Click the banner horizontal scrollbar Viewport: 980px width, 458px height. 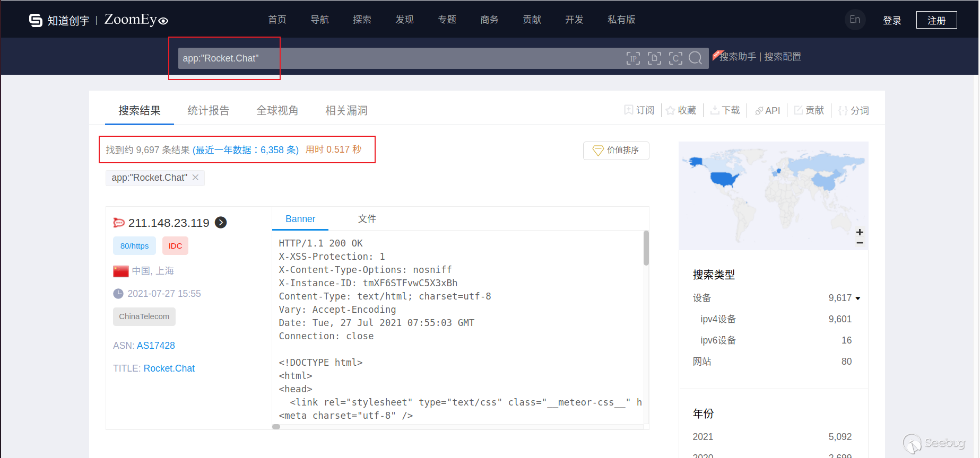click(276, 427)
